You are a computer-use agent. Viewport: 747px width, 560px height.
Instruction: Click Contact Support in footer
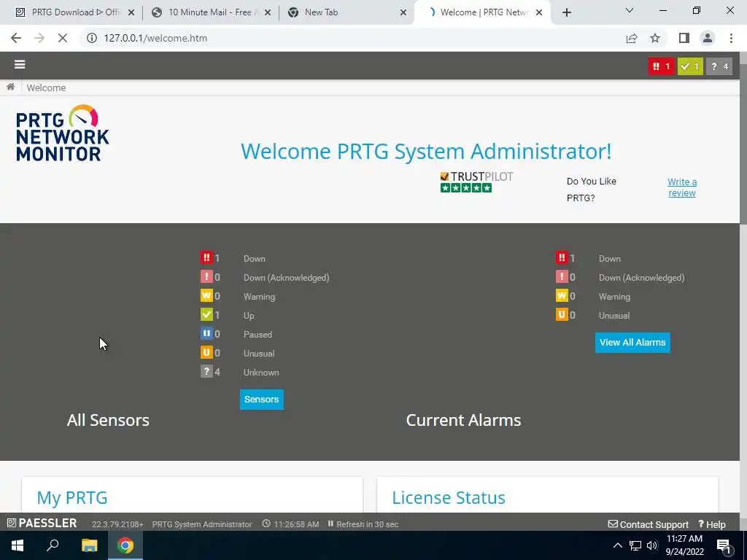pos(649,524)
